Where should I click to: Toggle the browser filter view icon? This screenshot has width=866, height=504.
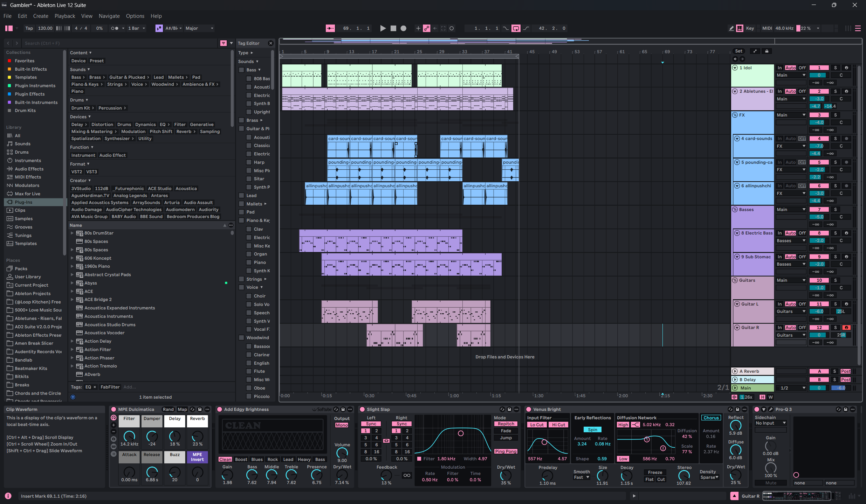click(223, 43)
